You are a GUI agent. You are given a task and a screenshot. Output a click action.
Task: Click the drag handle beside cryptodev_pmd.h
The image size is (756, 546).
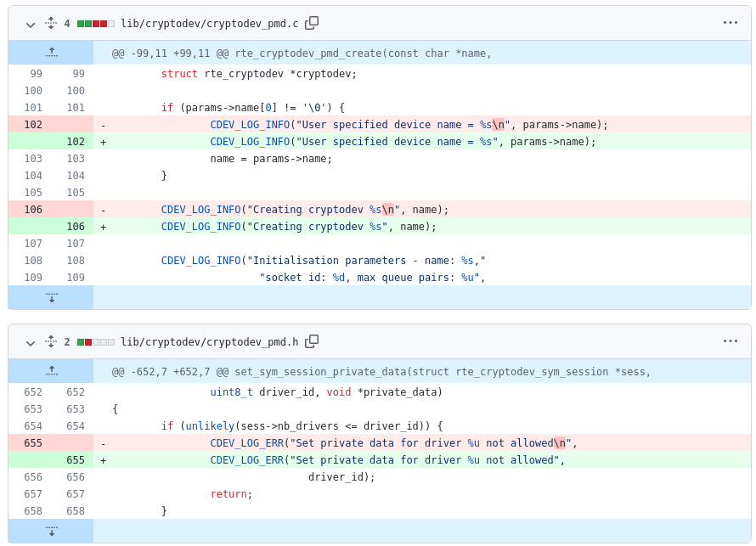pos(49,341)
